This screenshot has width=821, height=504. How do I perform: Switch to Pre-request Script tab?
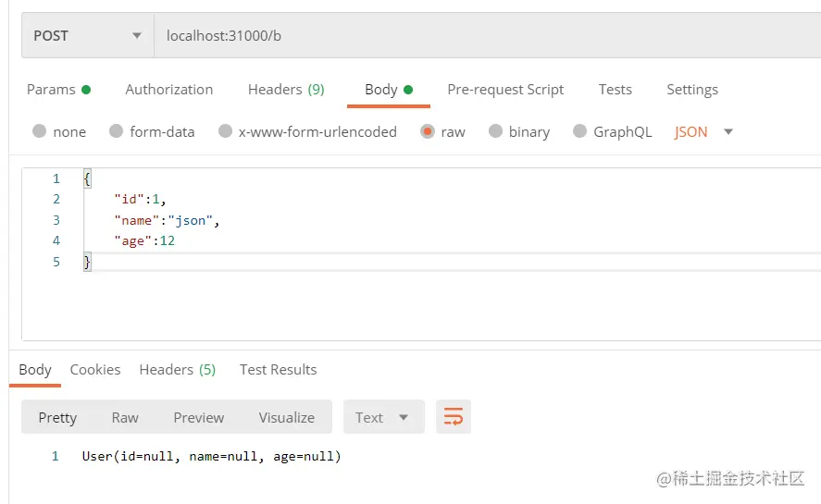(x=505, y=90)
